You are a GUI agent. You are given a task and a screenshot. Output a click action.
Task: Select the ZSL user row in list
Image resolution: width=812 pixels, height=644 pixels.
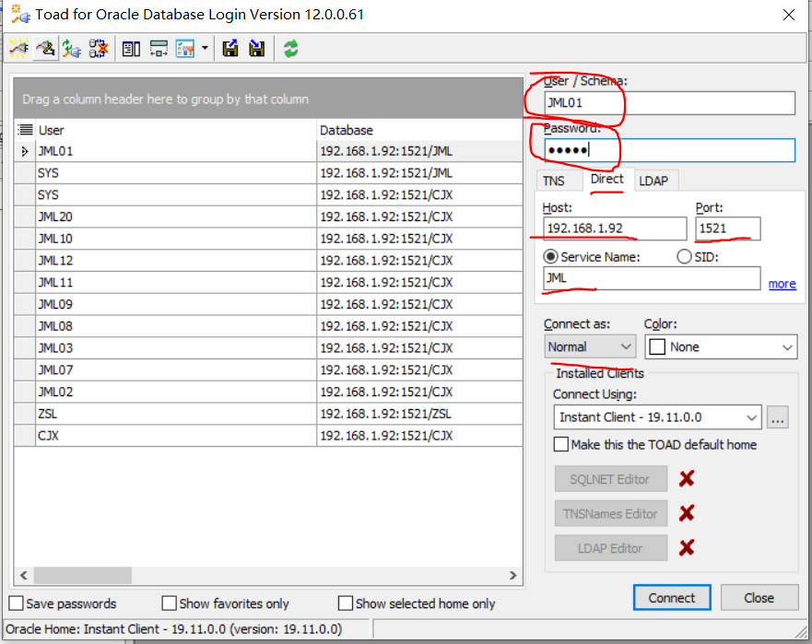[166, 414]
